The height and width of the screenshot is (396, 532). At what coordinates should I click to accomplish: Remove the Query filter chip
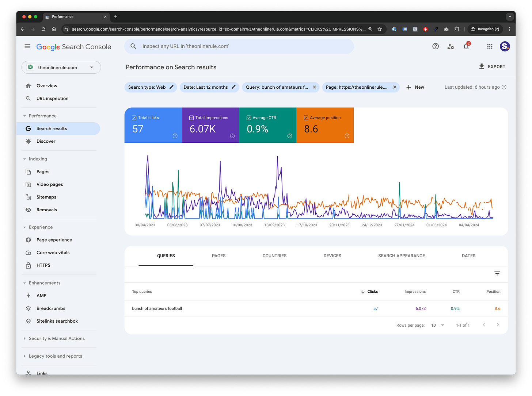click(x=314, y=87)
